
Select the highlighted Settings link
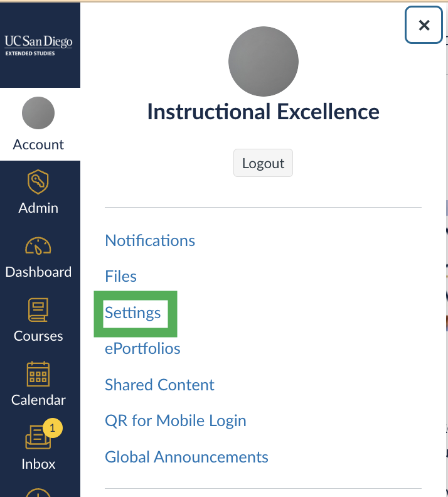(133, 313)
